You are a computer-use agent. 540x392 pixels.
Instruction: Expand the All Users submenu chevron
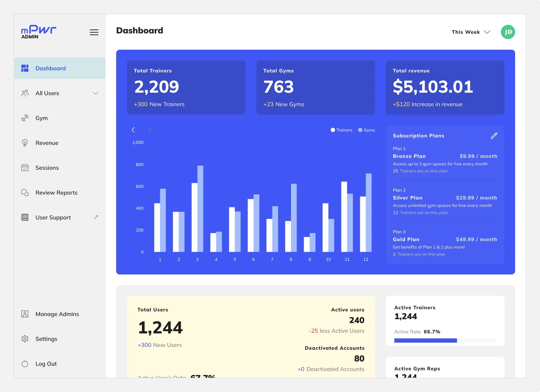(96, 93)
